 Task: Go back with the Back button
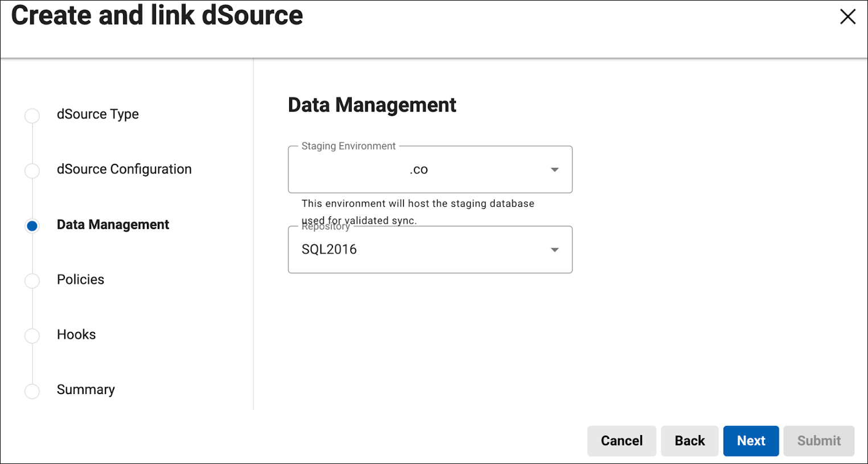(689, 441)
